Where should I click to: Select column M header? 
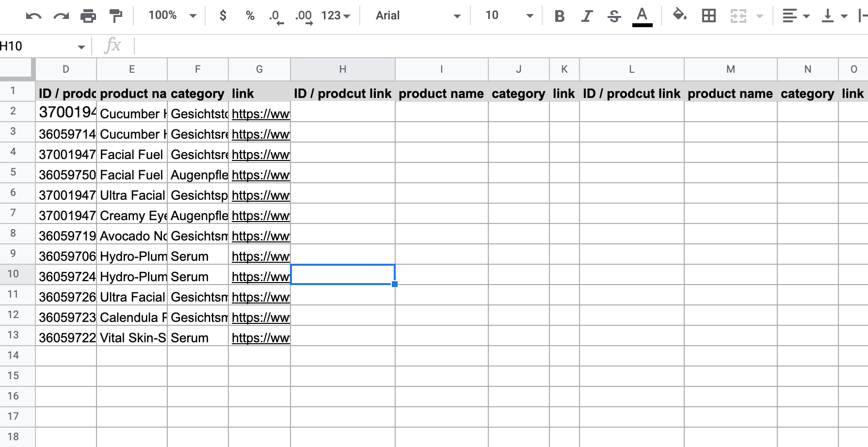(x=731, y=69)
